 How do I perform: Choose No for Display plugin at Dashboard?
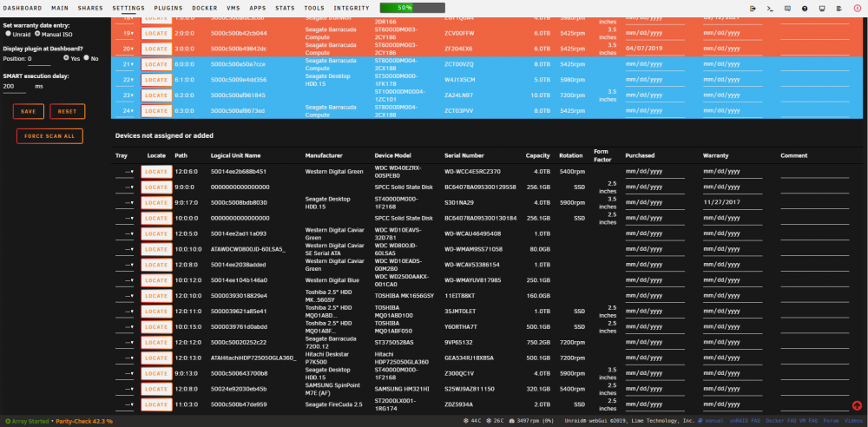pos(86,57)
